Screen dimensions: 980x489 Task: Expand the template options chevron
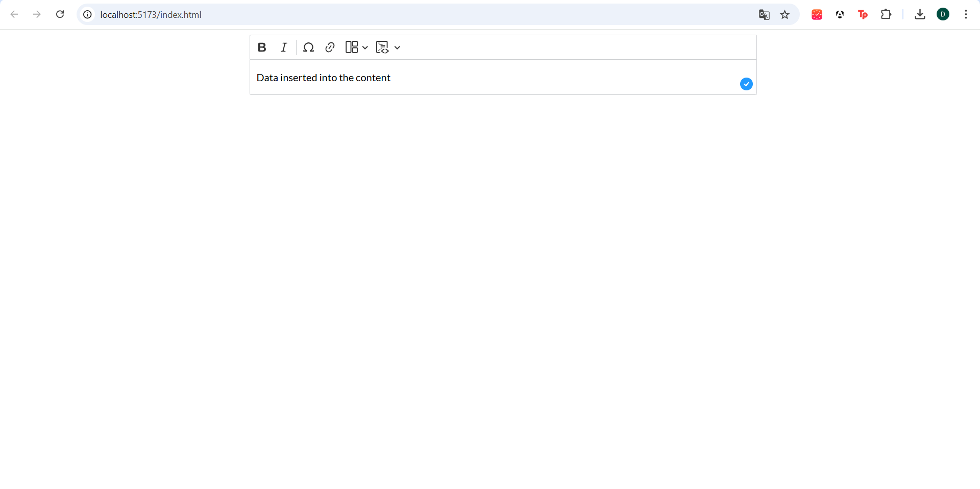[398, 47]
